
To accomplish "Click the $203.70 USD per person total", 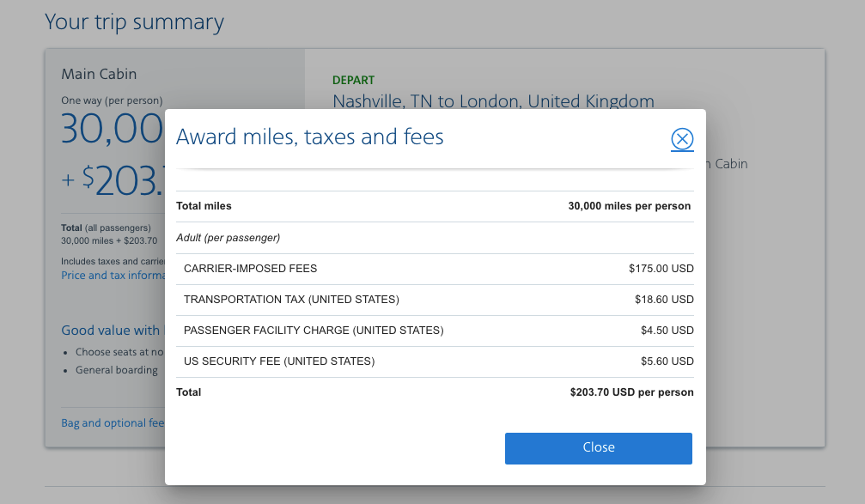I will [631, 392].
